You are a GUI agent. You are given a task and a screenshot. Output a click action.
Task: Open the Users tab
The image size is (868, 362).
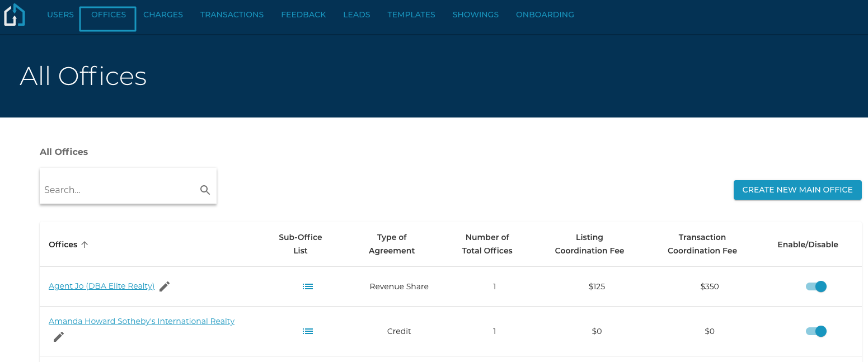click(60, 15)
